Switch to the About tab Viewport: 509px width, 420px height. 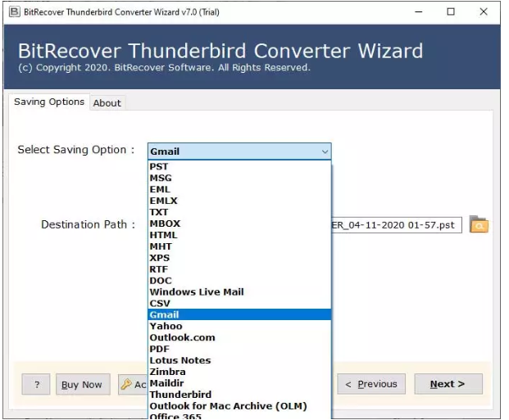point(107,103)
